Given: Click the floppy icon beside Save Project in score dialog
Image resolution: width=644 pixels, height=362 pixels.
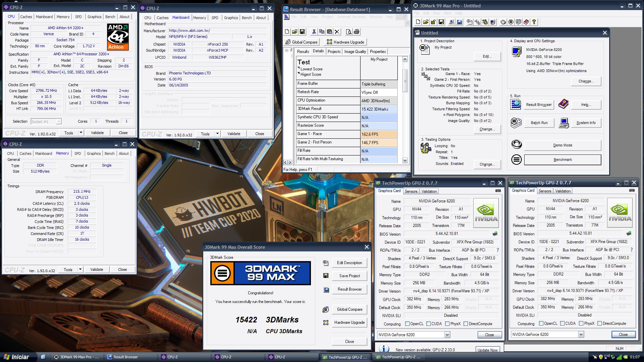Looking at the screenshot, I should (325, 276).
